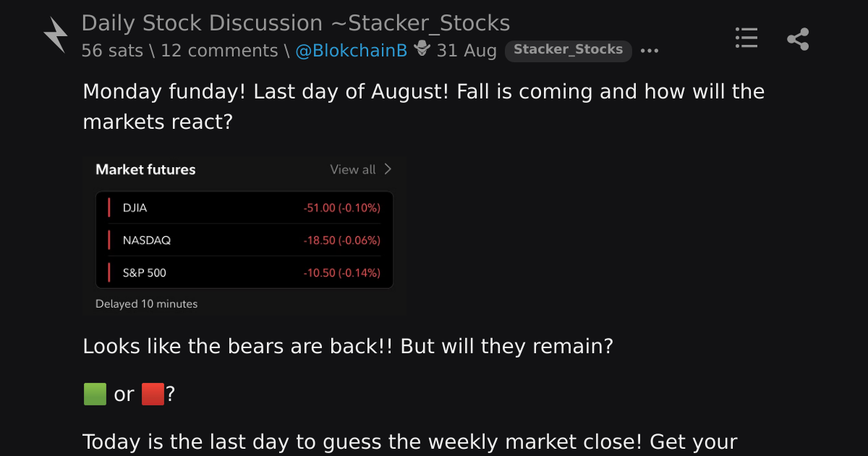868x456 pixels.
Task: Click the share icon
Action: tap(798, 38)
